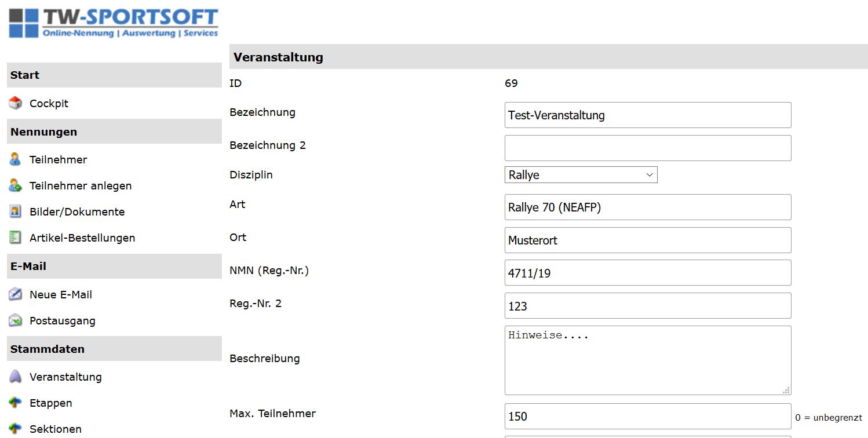
Task: Click the Veranstaltung icon in Stammdaten
Action: click(16, 377)
